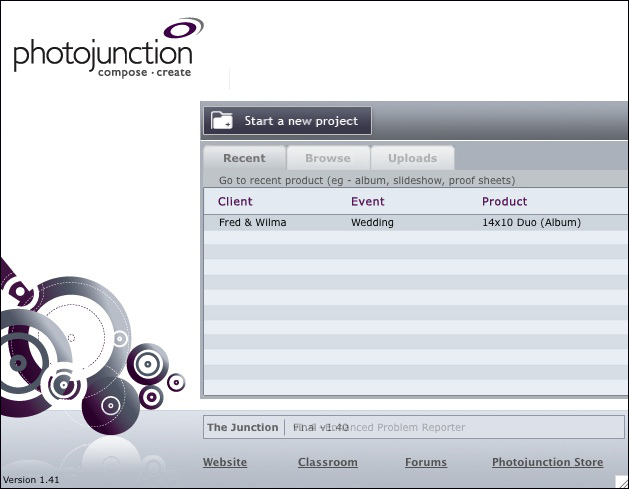The image size is (629, 489).
Task: Open the Classroom link
Action: pos(327,462)
